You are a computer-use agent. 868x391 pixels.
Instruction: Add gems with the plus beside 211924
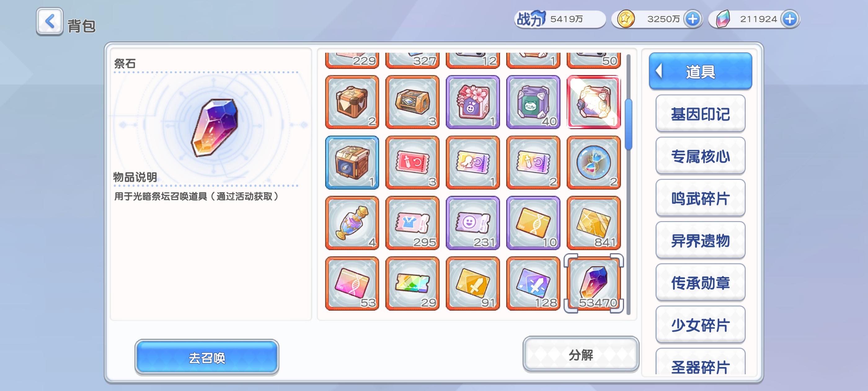(x=790, y=19)
